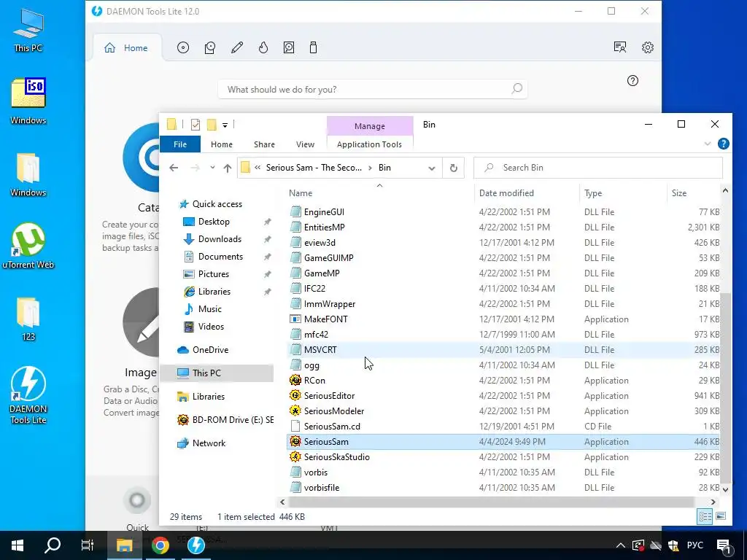
Task: Go back in Explorer navigation
Action: pos(174,168)
